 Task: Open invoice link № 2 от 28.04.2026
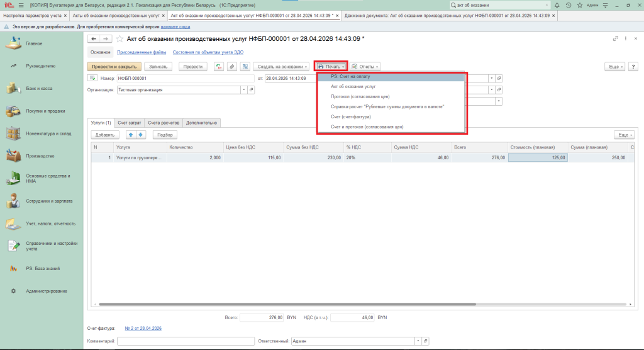click(x=143, y=328)
